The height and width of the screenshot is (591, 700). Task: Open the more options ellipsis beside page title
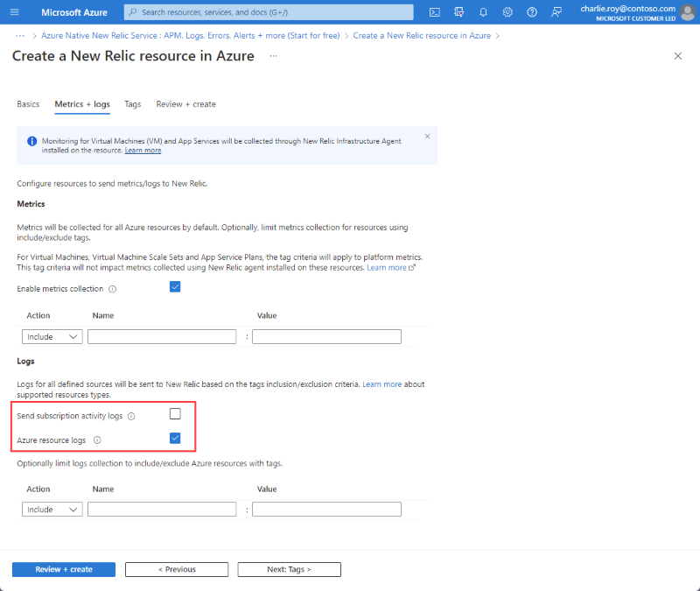point(273,56)
